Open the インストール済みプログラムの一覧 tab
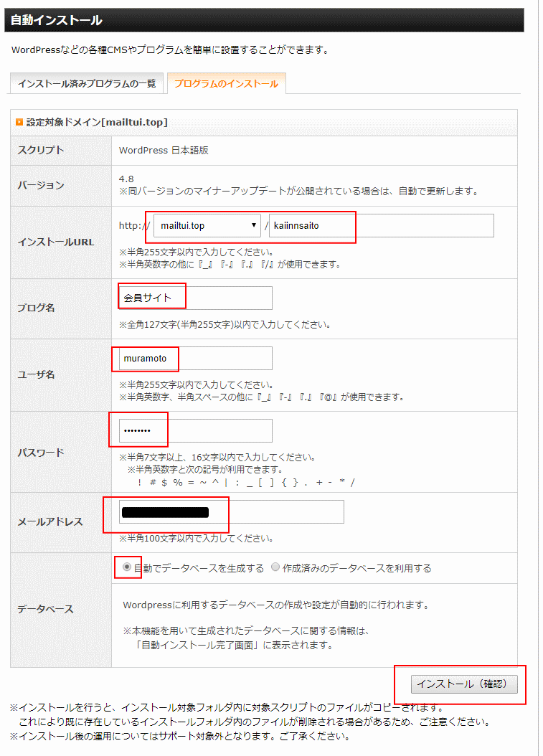Viewport: 543px width, 756px height. (87, 83)
